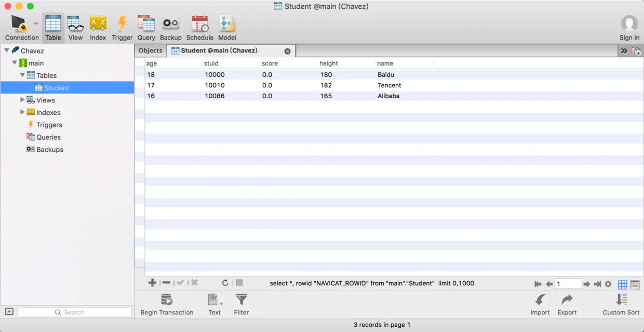
Task: Click the Import button
Action: point(540,304)
